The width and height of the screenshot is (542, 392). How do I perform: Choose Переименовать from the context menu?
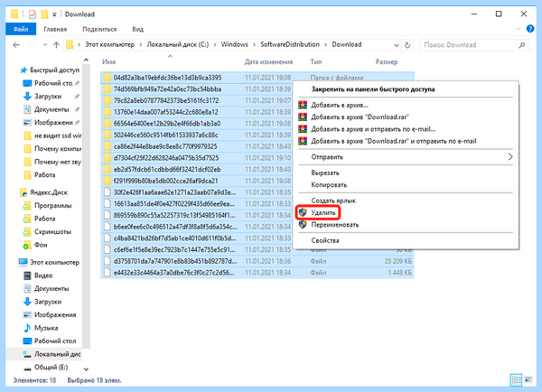coord(334,225)
